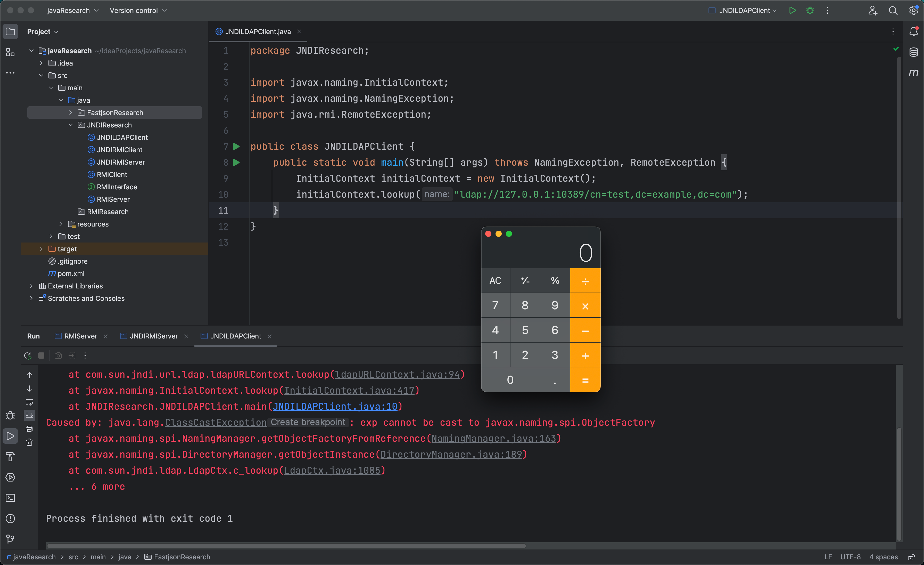
Task: Show more tool windows ellipsis
Action: 11,73
